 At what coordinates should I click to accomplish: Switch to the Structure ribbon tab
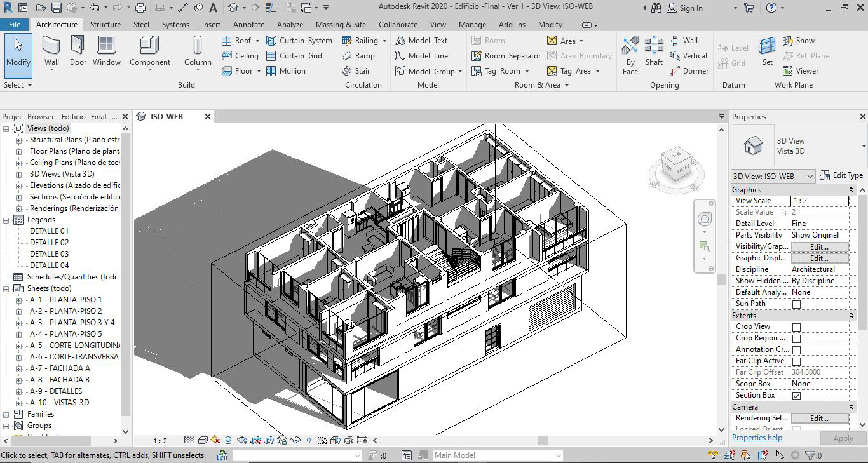[105, 24]
